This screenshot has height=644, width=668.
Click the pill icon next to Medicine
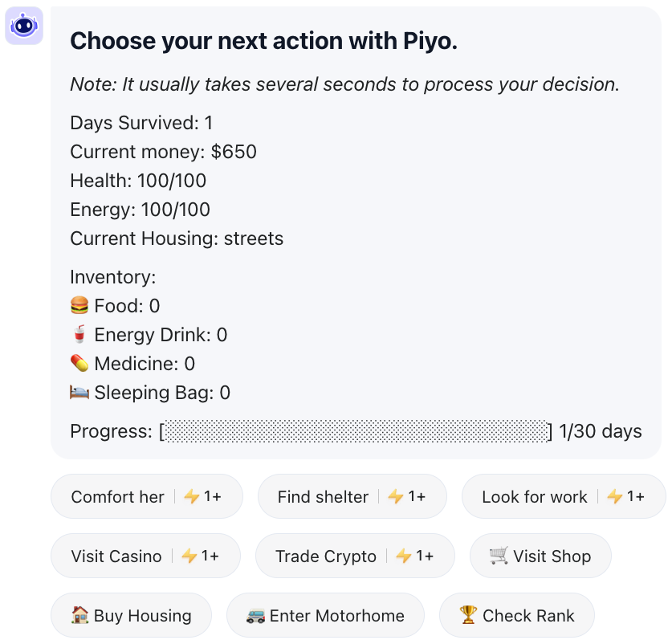[79, 364]
